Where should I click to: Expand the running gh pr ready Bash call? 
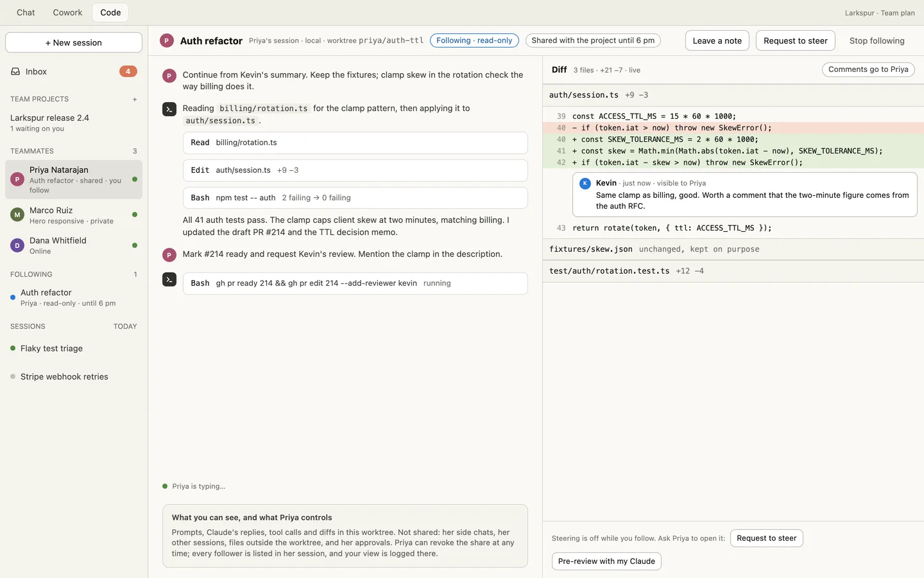[x=355, y=283]
